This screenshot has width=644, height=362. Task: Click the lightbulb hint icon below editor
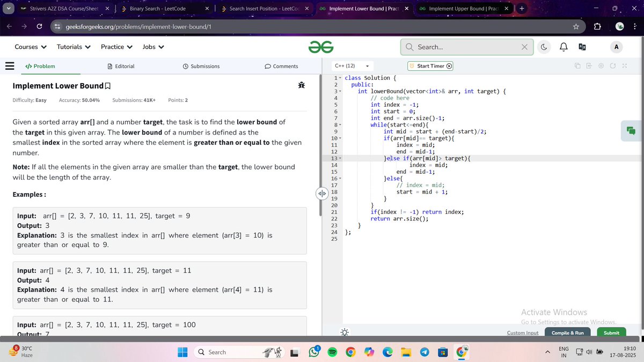[x=344, y=333]
